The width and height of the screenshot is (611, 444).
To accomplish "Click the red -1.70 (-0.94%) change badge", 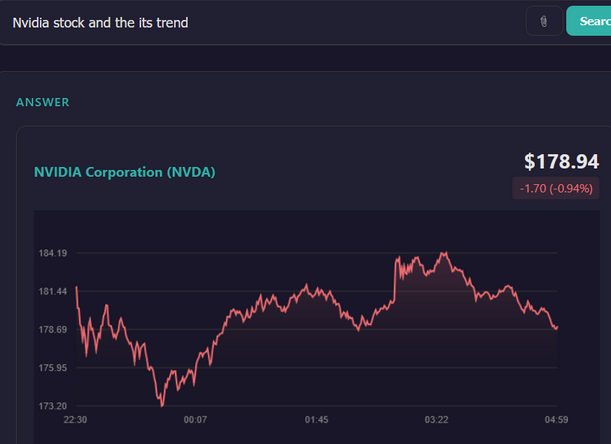I will [556, 188].
